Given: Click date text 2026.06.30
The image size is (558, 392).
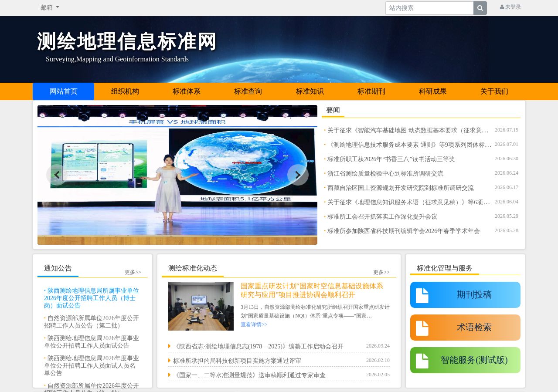Looking at the screenshot, I should (507, 159).
